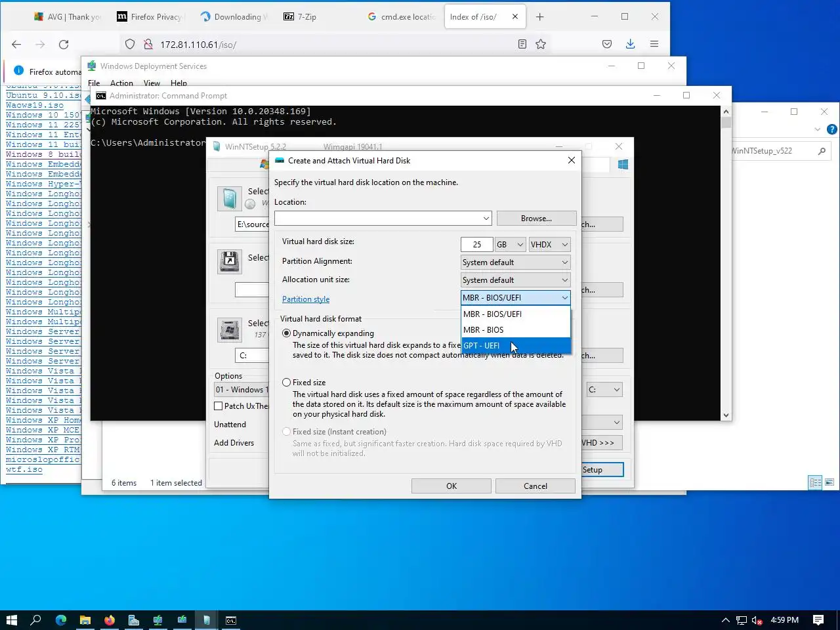Open the Firefox hamburger menu
This screenshot has width=840, height=630.
(x=654, y=44)
